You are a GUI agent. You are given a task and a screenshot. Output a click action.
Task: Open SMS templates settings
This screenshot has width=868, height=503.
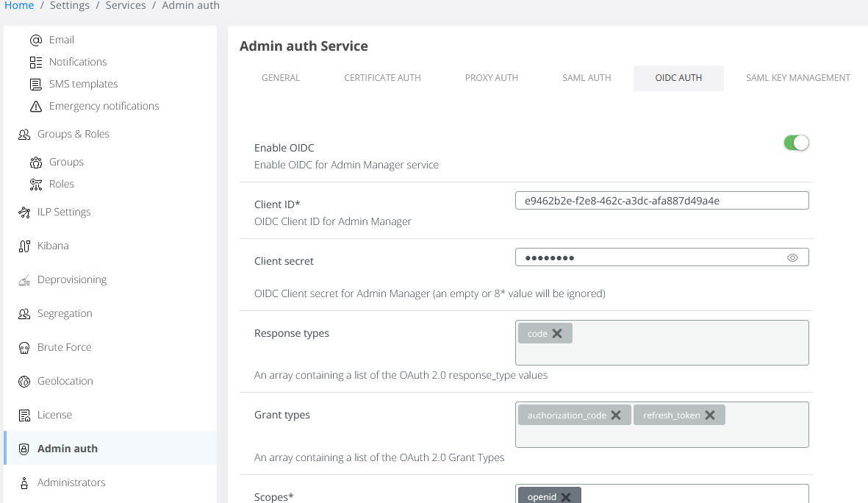[x=84, y=85]
